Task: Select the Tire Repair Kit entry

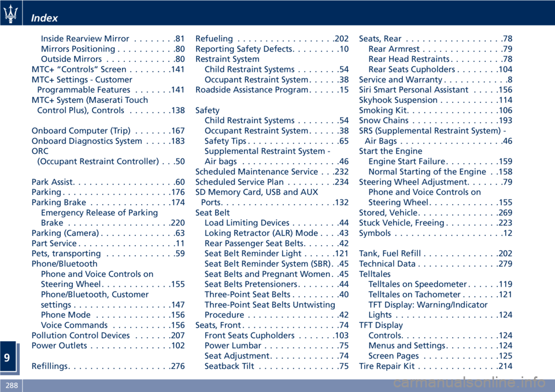Action: tap(436, 366)
